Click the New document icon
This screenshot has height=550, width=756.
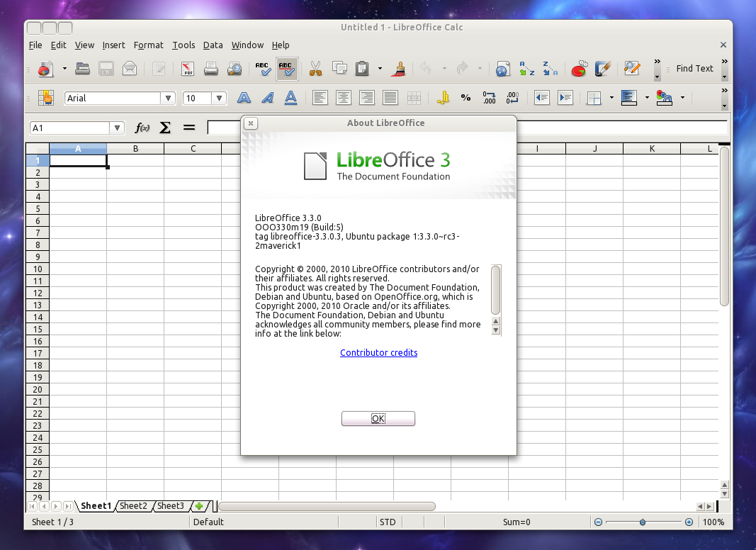(45, 69)
